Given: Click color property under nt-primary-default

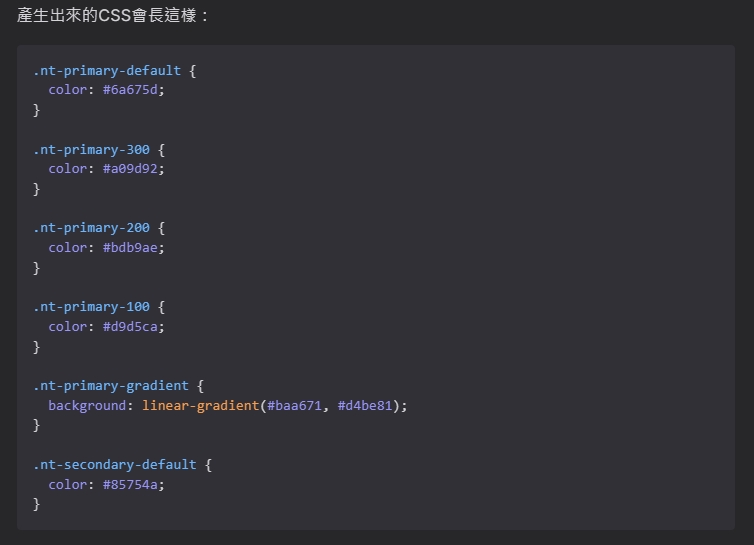Looking at the screenshot, I should [x=67, y=90].
